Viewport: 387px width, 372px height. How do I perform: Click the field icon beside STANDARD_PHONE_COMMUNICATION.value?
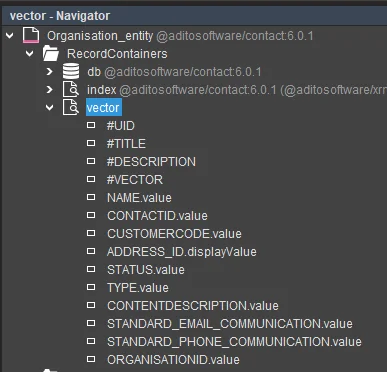click(x=91, y=341)
